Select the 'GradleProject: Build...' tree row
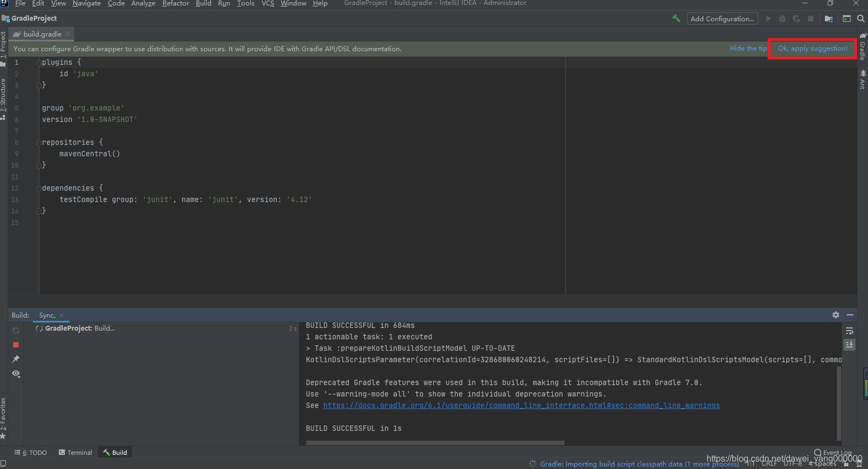The height and width of the screenshot is (469, 868). pos(162,328)
